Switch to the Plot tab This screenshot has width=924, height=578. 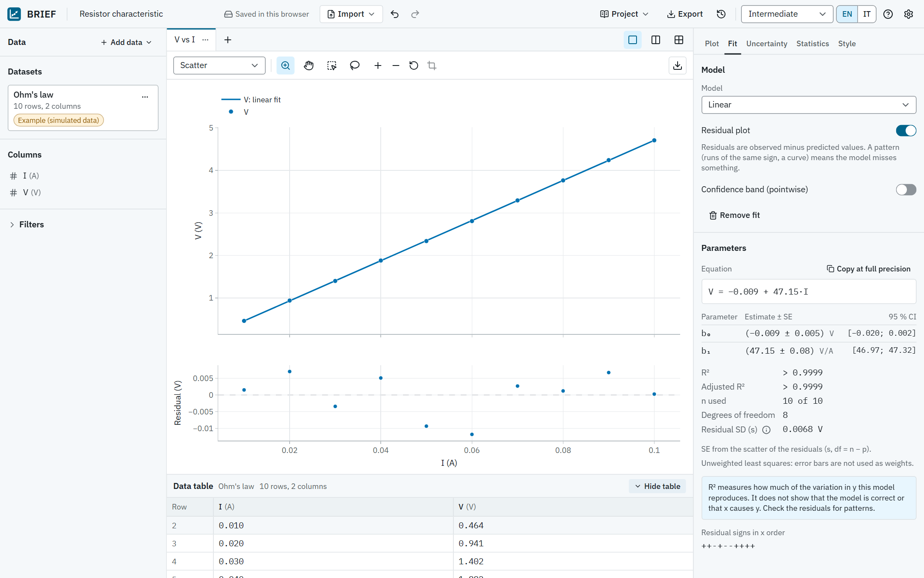point(712,44)
